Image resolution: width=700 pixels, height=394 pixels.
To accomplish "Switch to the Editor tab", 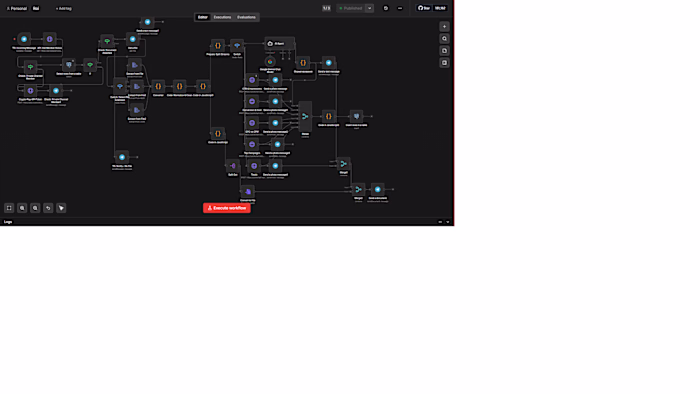I will (x=203, y=17).
